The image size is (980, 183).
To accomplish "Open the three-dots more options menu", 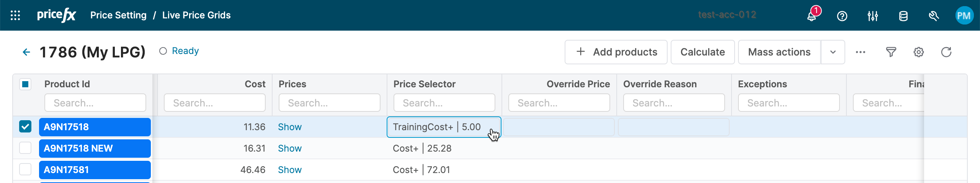I will click(860, 52).
